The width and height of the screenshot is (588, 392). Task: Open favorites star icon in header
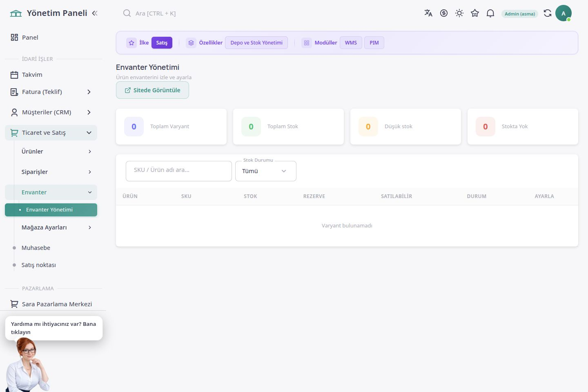(475, 13)
